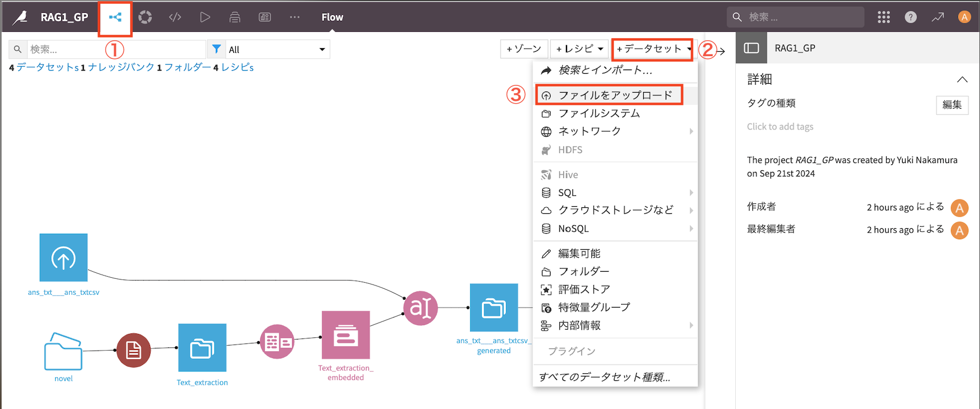This screenshot has height=409, width=980.
Task: Choose すべてのデータセット種類... from menu
Action: [x=616, y=377]
